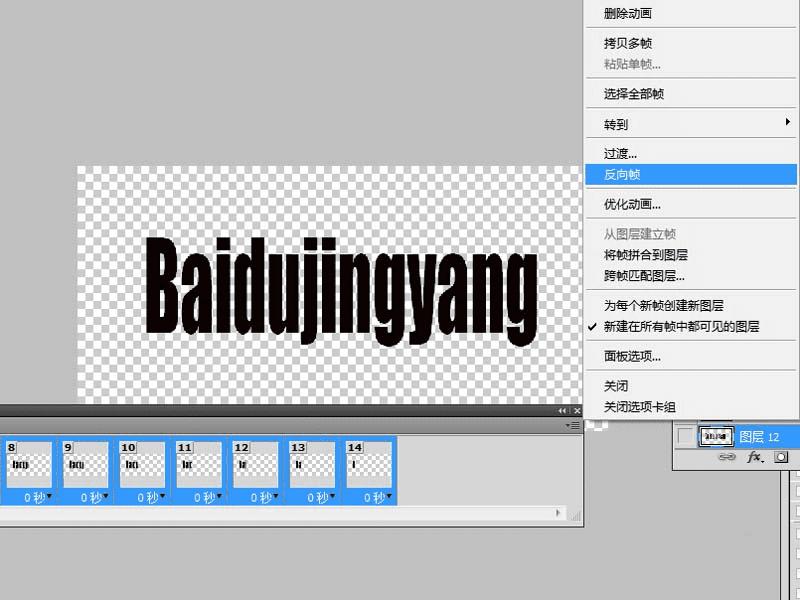This screenshot has height=600, width=800.
Task: Open frame 13 delay dropdown
Action: click(x=321, y=497)
